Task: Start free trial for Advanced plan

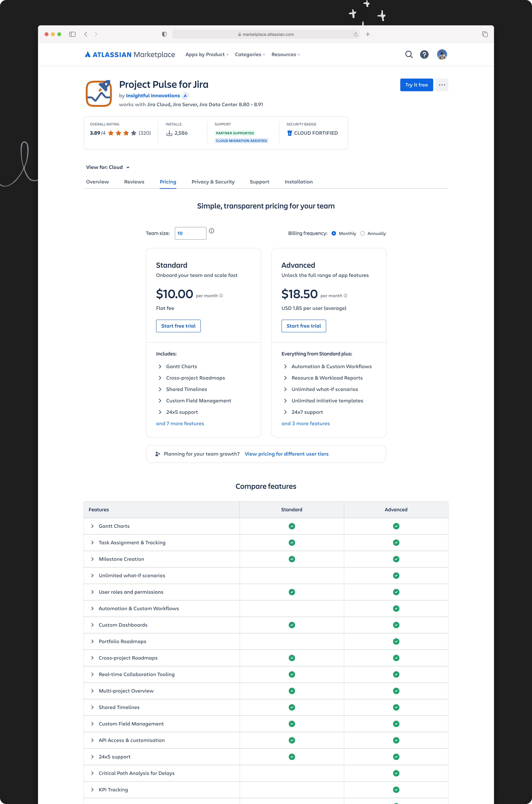Action: pos(304,326)
